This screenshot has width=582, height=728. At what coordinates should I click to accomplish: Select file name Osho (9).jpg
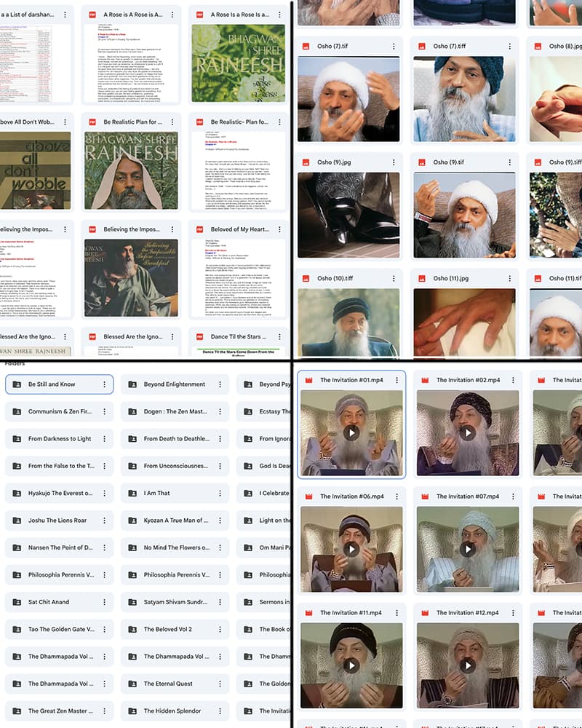[334, 162]
